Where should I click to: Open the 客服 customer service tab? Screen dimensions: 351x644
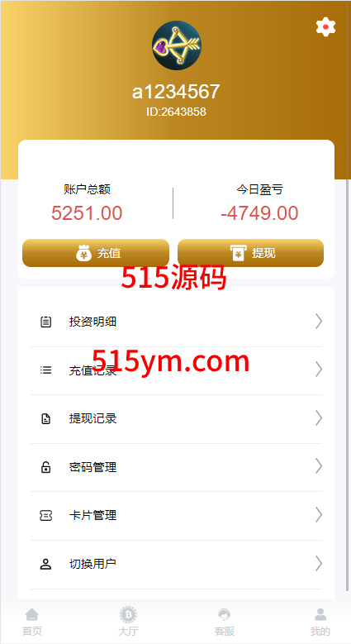(x=224, y=622)
